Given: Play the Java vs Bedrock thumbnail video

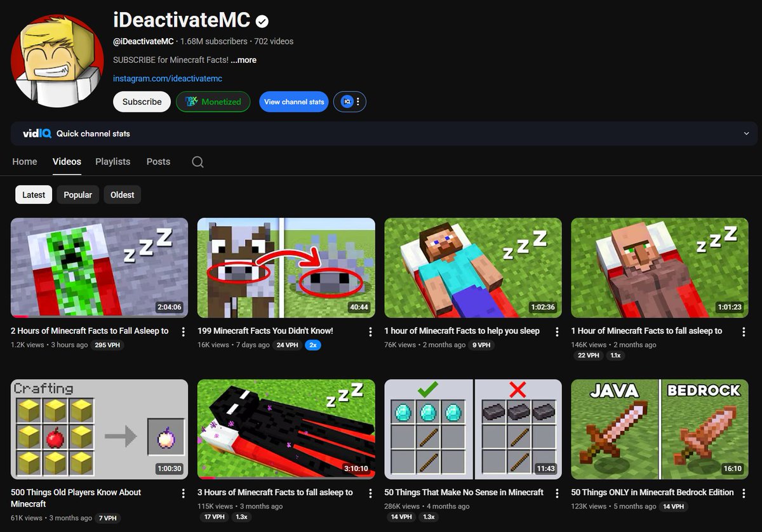Looking at the screenshot, I should click(660, 429).
